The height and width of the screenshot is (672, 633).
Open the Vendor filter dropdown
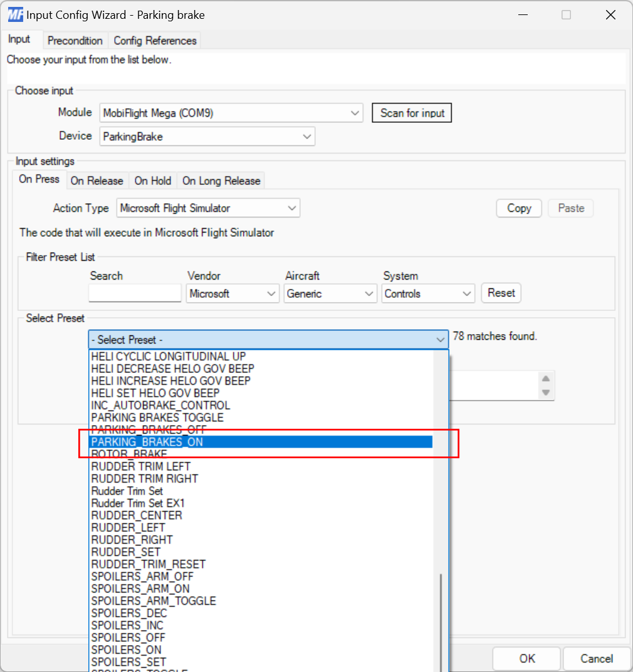coord(272,293)
